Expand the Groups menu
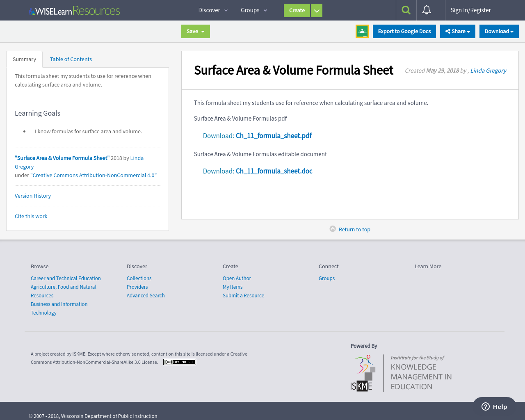The width and height of the screenshot is (525, 420). click(x=254, y=10)
